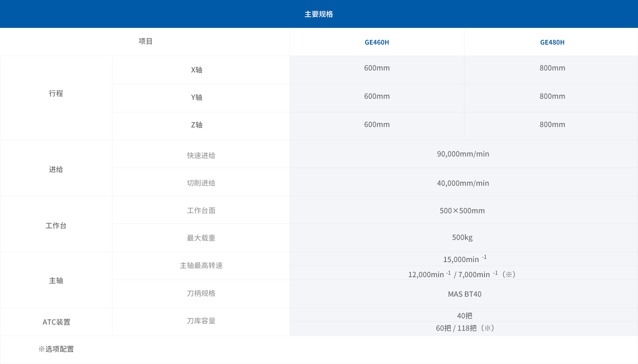Click the GE480H model header
638x364 pixels.
click(x=552, y=42)
